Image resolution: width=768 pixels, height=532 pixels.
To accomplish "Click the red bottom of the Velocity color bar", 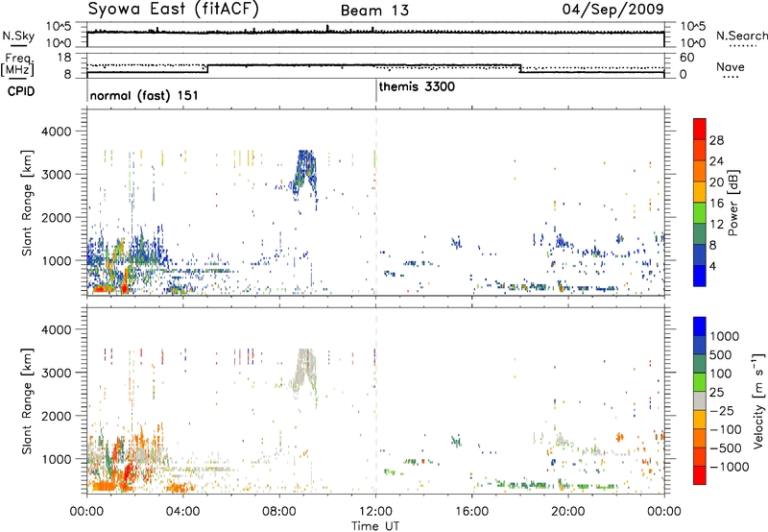I will 700,475.
